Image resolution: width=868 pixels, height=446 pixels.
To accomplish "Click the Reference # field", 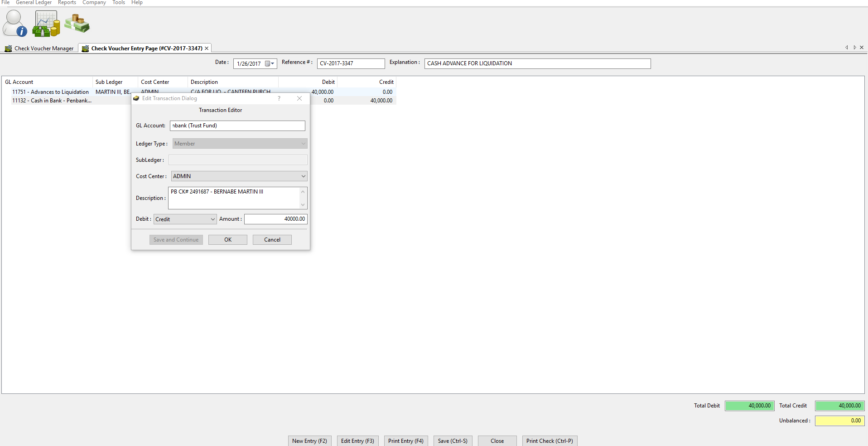I will tap(351, 63).
